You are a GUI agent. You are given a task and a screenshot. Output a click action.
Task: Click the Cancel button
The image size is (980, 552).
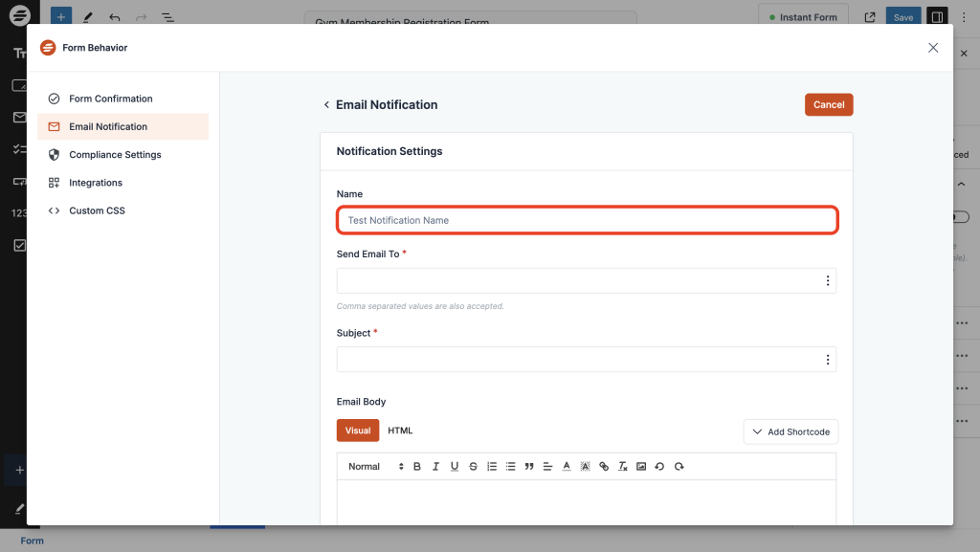tap(828, 105)
